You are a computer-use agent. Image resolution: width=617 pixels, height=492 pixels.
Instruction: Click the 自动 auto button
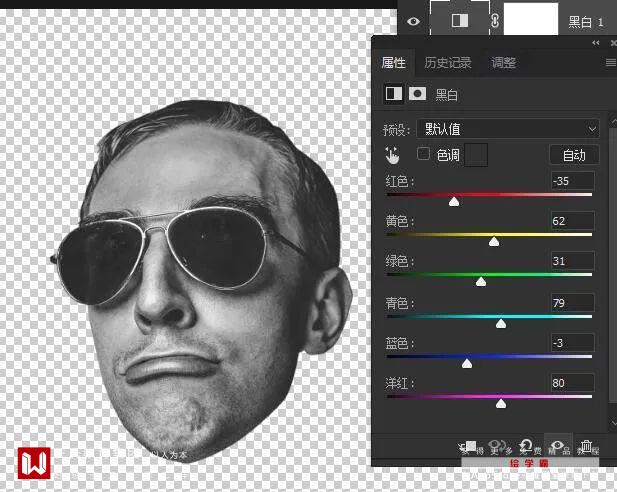pos(574,155)
